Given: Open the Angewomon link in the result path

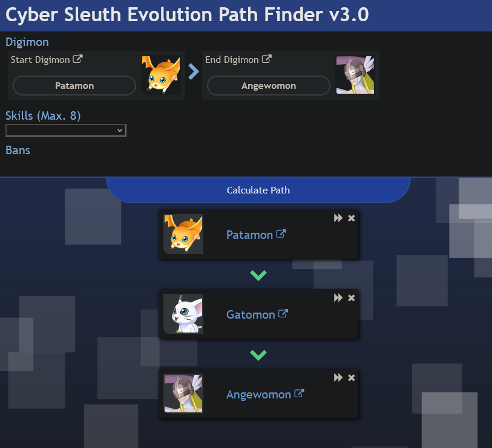Looking at the screenshot, I should (x=258, y=395).
